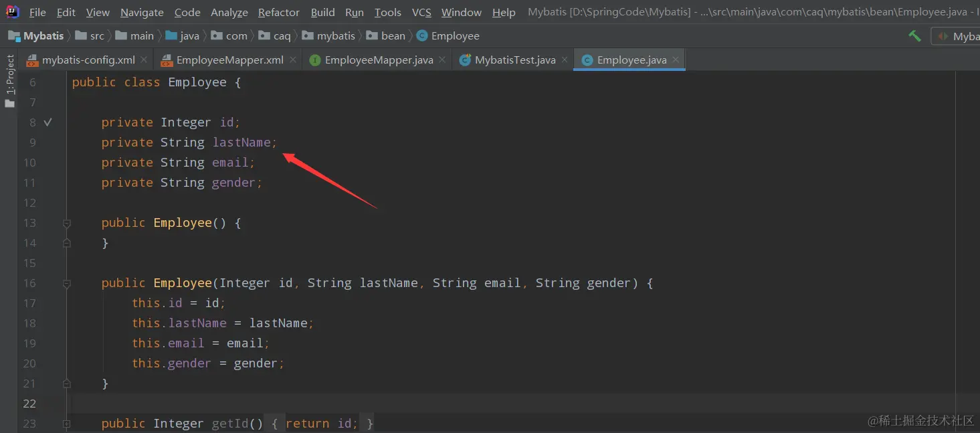This screenshot has height=433, width=980.
Task: Click the gender field on line 11
Action: (x=234, y=183)
